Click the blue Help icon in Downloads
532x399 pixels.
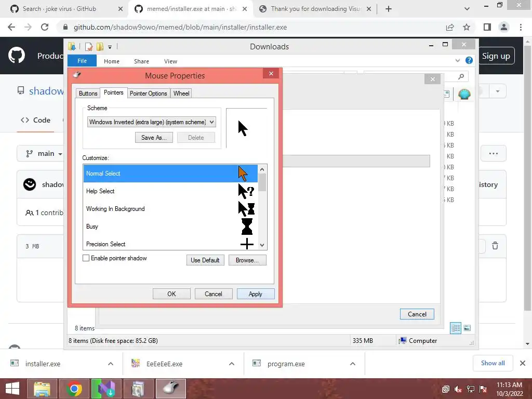click(469, 60)
